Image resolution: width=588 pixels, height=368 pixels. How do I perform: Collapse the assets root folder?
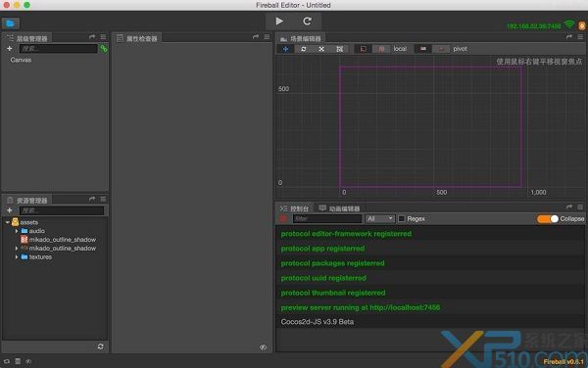(7, 222)
